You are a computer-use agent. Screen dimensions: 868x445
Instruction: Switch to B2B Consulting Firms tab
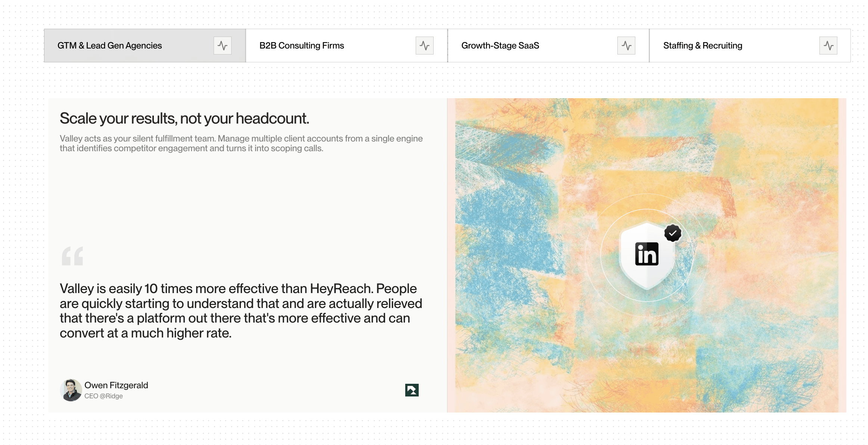(302, 46)
